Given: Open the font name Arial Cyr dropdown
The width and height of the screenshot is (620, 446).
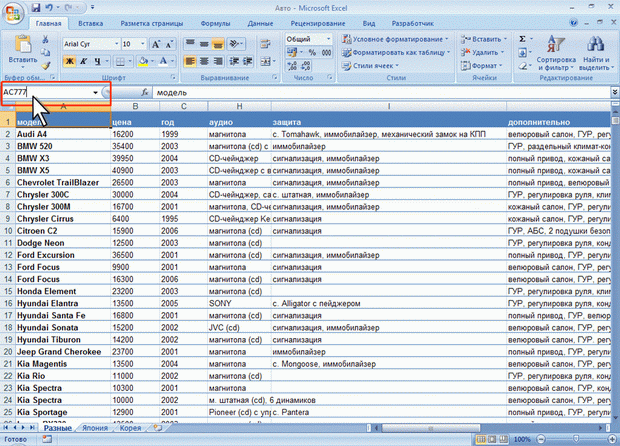Looking at the screenshot, I should [x=116, y=44].
